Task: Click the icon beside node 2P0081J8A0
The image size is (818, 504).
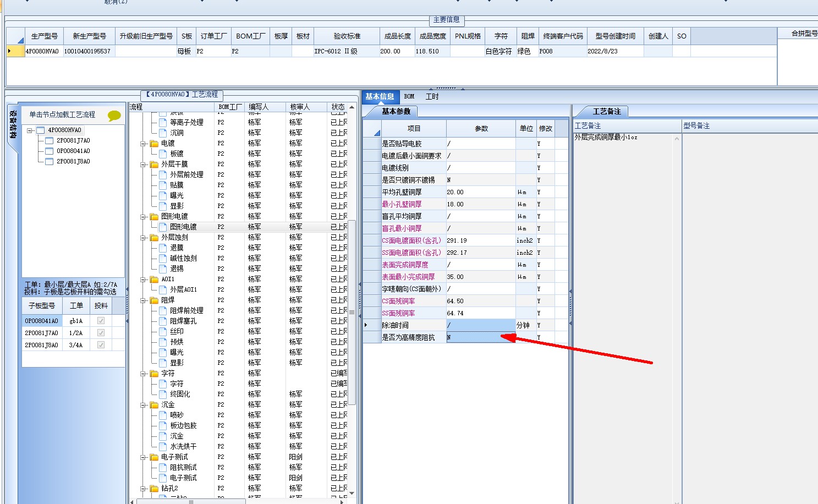Action: click(x=49, y=162)
